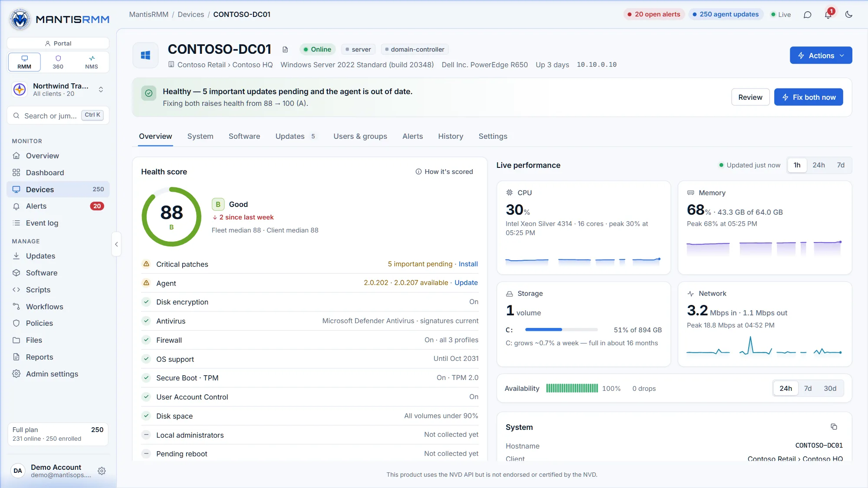868x488 pixels.
Task: Switch to Users & groups tab
Action: click(360, 136)
